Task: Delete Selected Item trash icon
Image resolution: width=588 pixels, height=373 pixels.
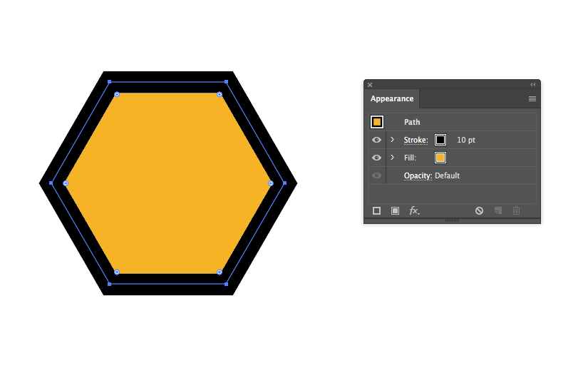Action: [517, 210]
